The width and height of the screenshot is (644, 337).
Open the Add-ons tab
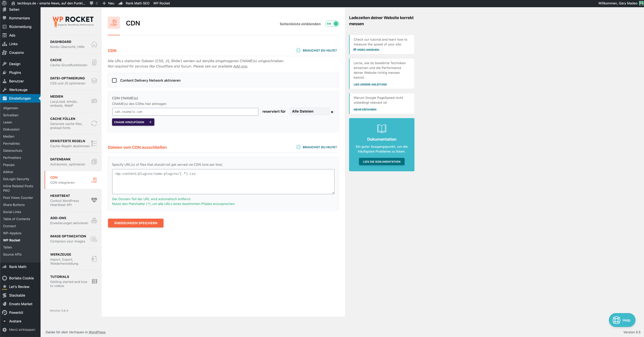73,220
